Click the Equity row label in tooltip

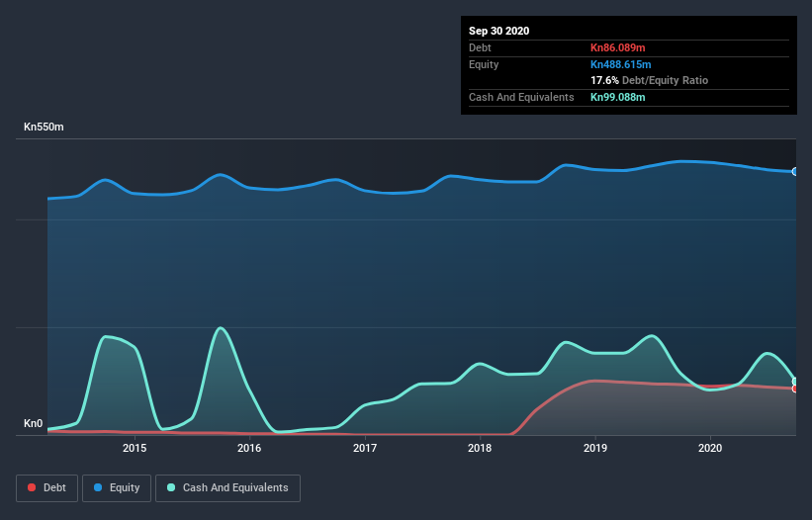point(484,64)
